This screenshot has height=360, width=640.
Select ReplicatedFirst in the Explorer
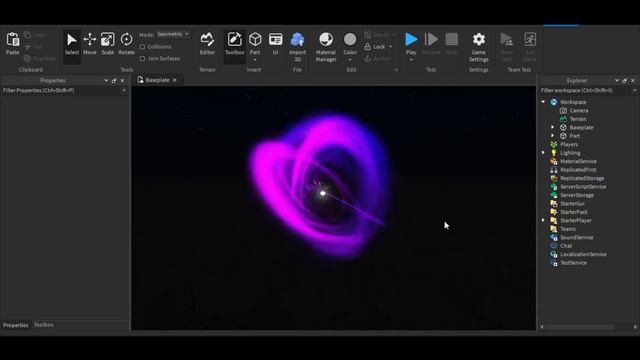tap(578, 170)
